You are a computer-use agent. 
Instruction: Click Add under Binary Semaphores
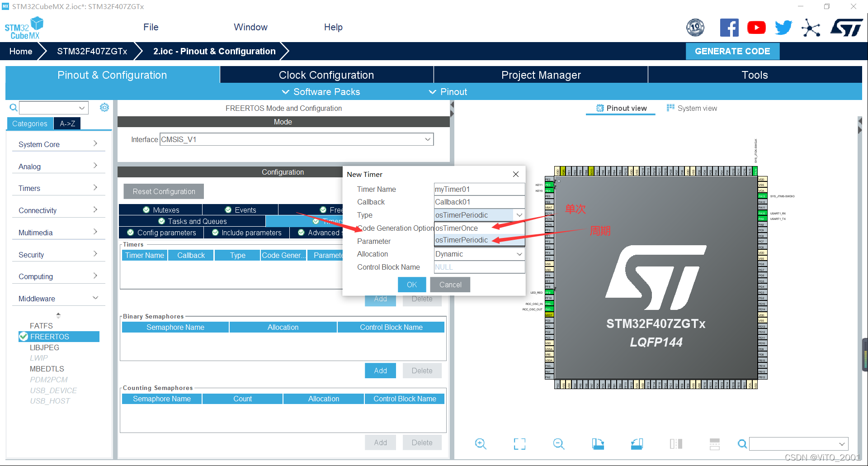click(x=380, y=371)
